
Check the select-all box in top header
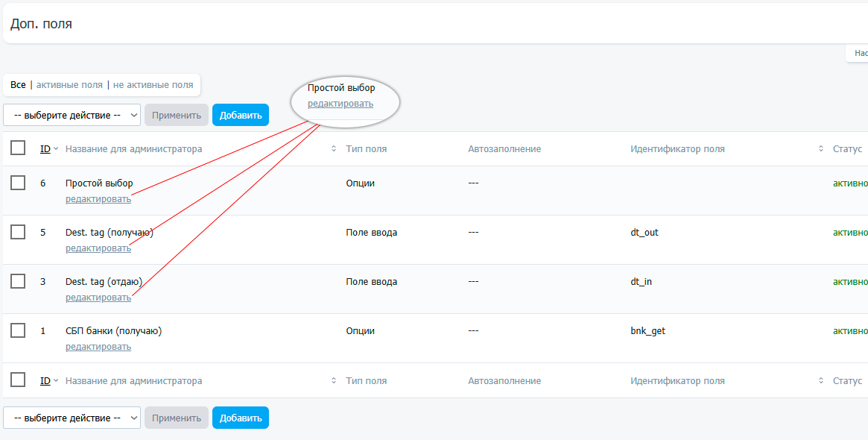pyautogui.click(x=18, y=149)
